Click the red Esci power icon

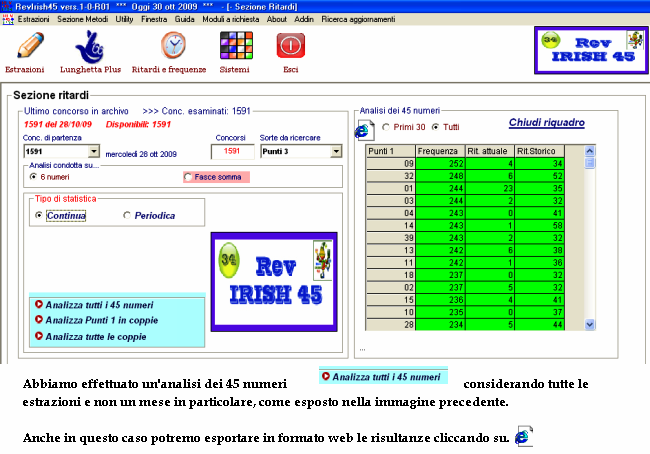tap(291, 46)
